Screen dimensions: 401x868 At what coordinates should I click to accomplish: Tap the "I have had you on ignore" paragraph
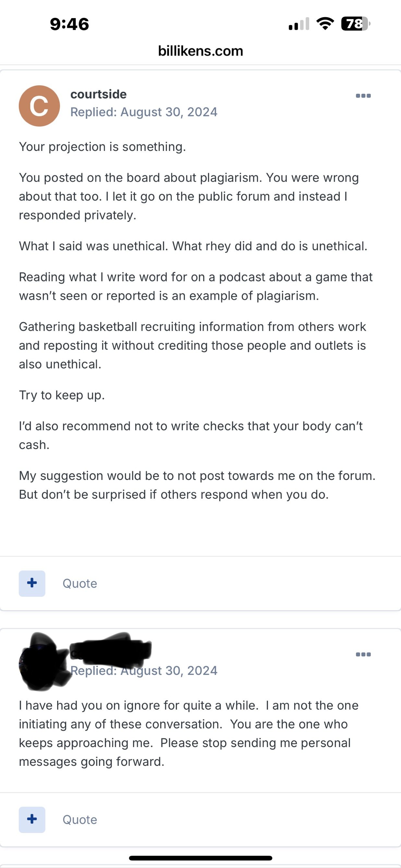pyautogui.click(x=188, y=734)
